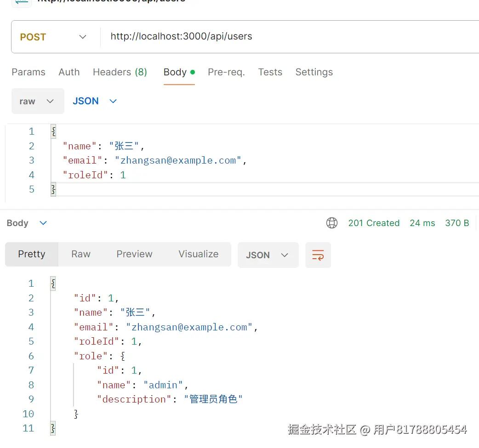Switch to request Settings tab

click(x=314, y=72)
